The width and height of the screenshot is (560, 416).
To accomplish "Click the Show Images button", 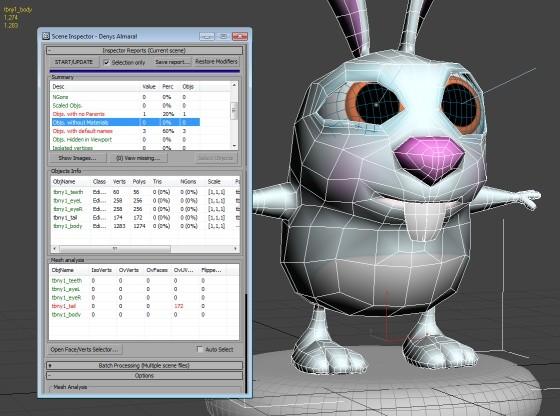I will [77, 158].
